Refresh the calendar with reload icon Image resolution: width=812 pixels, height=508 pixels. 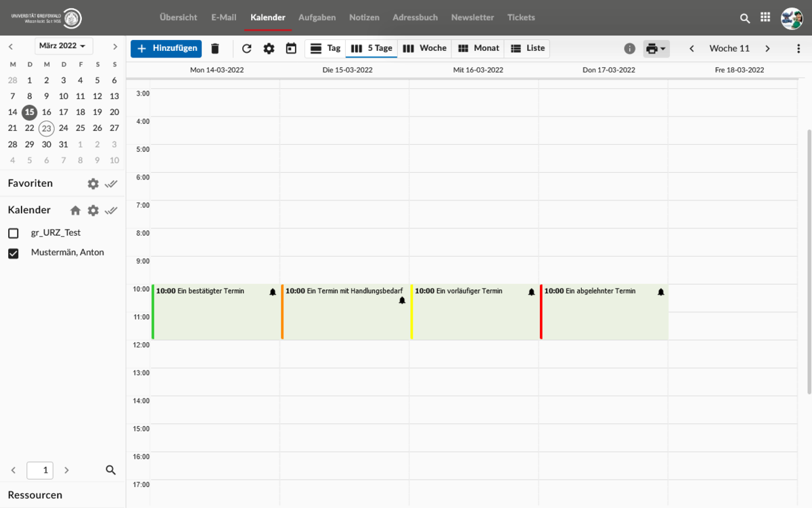tap(246, 49)
